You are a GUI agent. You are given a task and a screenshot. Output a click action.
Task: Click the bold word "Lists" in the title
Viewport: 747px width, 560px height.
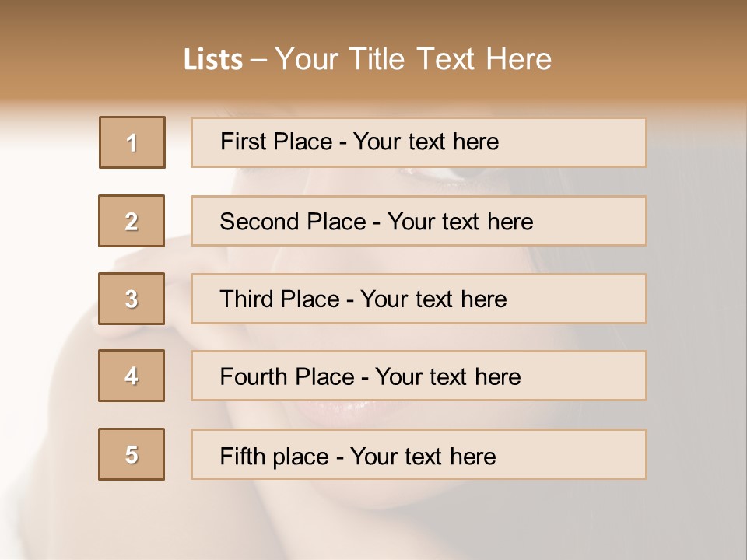click(212, 60)
